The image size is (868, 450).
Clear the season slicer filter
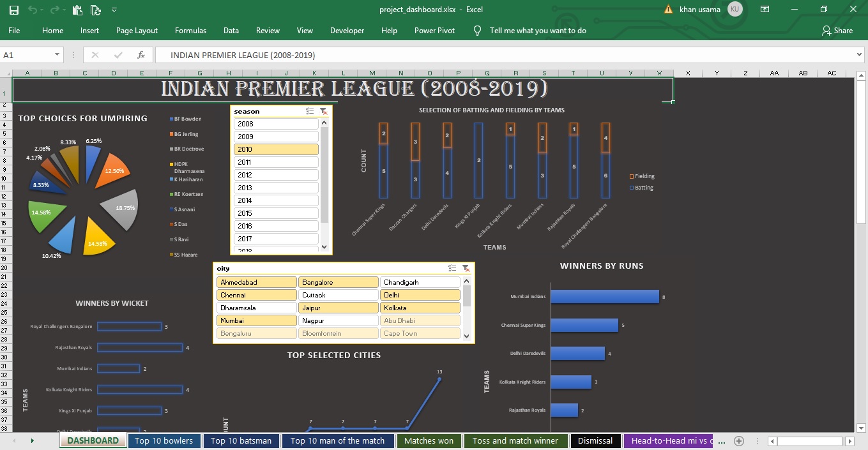[x=324, y=111]
